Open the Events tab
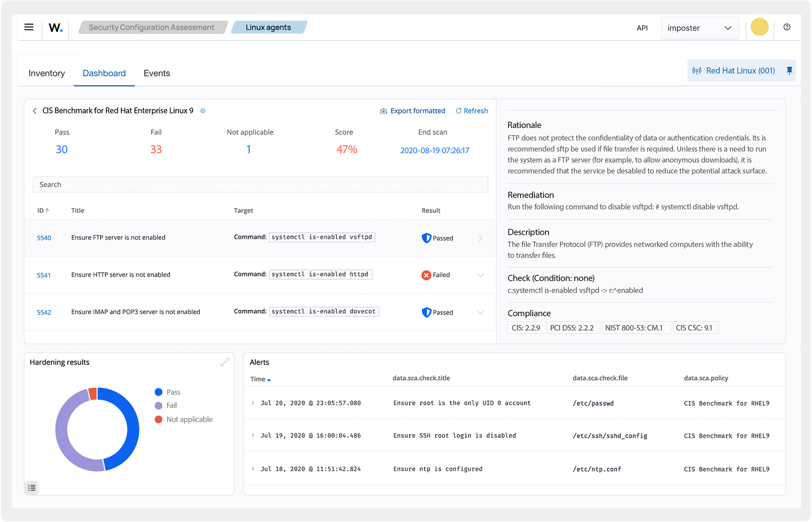This screenshot has width=812, height=522. coord(157,73)
